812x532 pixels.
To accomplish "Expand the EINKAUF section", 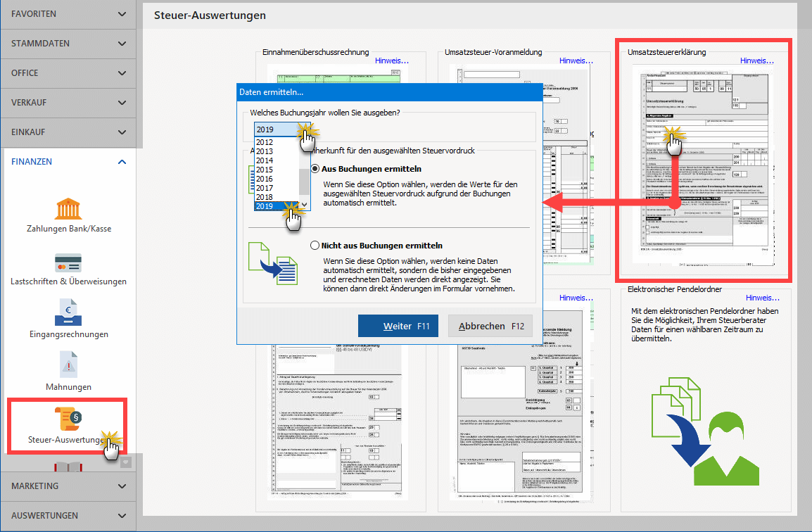I will coord(68,132).
